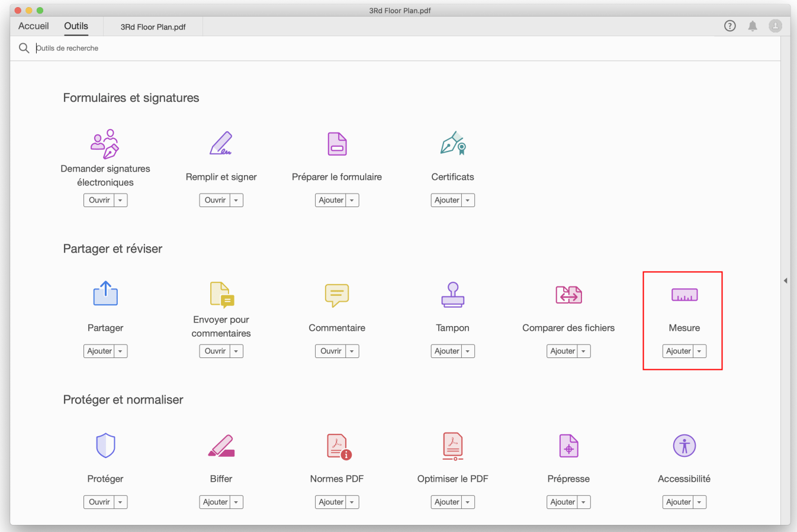This screenshot has width=797, height=532.
Task: Click Ajouter under Optimiser le PDF
Action: tap(446, 502)
